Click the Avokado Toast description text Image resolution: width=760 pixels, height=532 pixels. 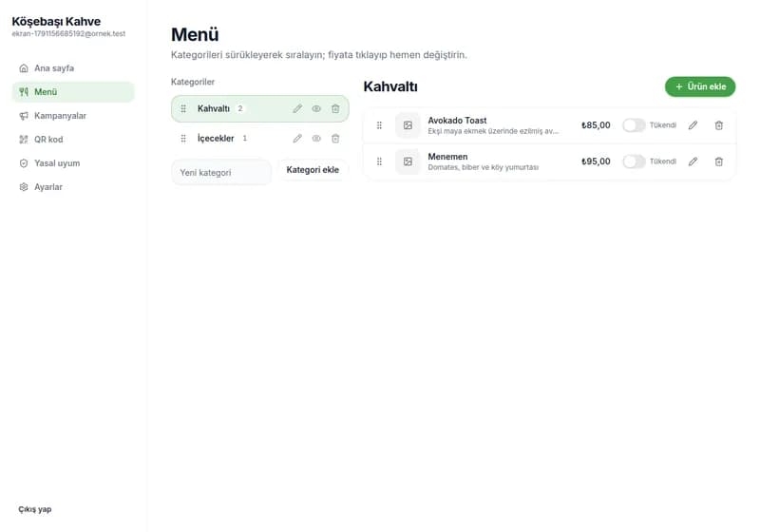click(493, 131)
